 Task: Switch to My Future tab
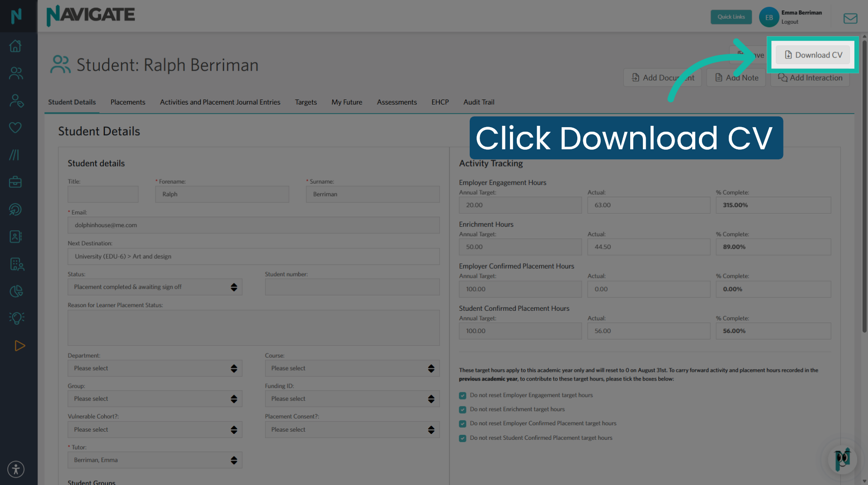[x=347, y=102]
